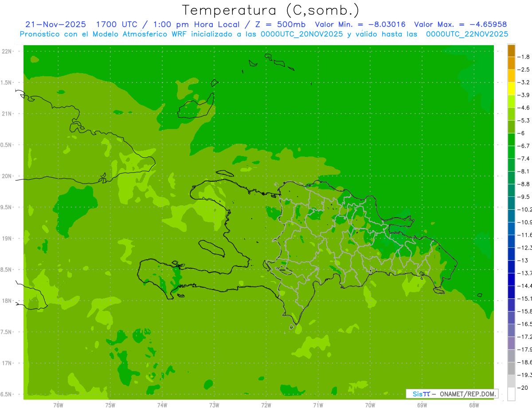532x411 pixels.
Task: Select the '21-Nov-2025' date text
Action: click(x=55, y=24)
